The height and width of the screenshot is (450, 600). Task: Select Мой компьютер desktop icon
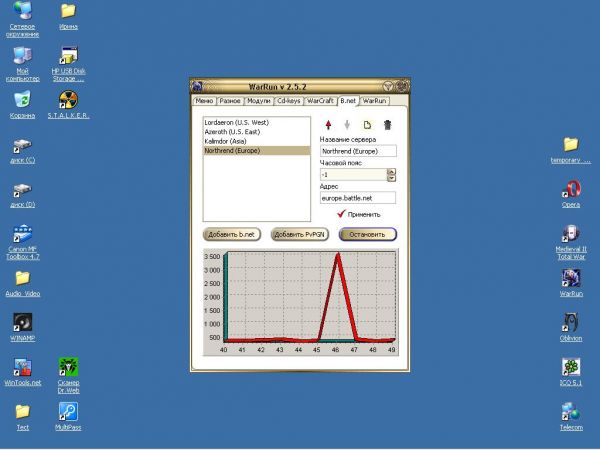pyautogui.click(x=23, y=64)
